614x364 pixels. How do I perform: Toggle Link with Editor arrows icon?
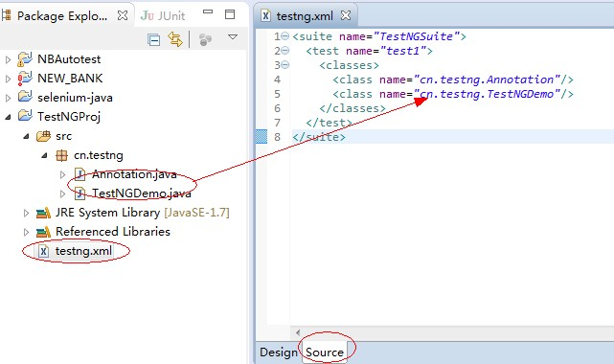[x=175, y=39]
